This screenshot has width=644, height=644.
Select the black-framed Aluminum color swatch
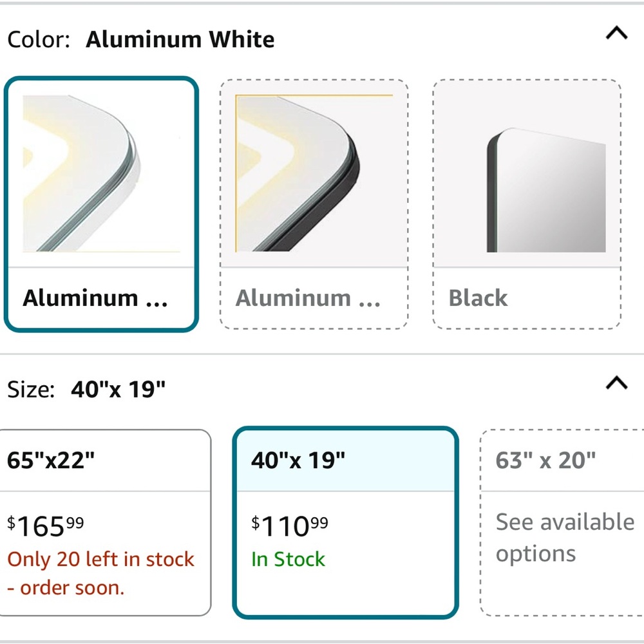click(314, 204)
